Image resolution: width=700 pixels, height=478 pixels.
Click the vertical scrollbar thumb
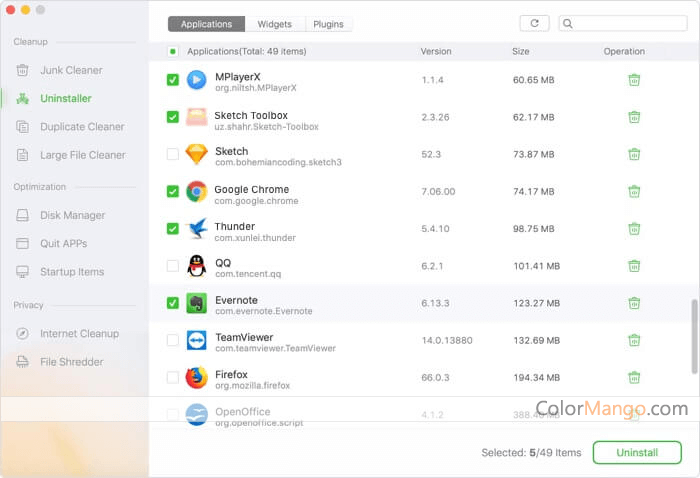click(695, 335)
